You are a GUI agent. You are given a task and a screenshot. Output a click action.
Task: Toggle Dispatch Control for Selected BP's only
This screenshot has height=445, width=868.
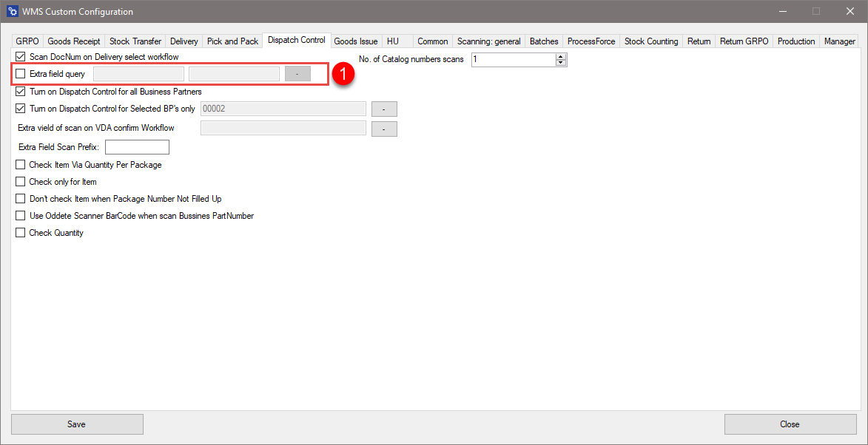[x=20, y=109]
